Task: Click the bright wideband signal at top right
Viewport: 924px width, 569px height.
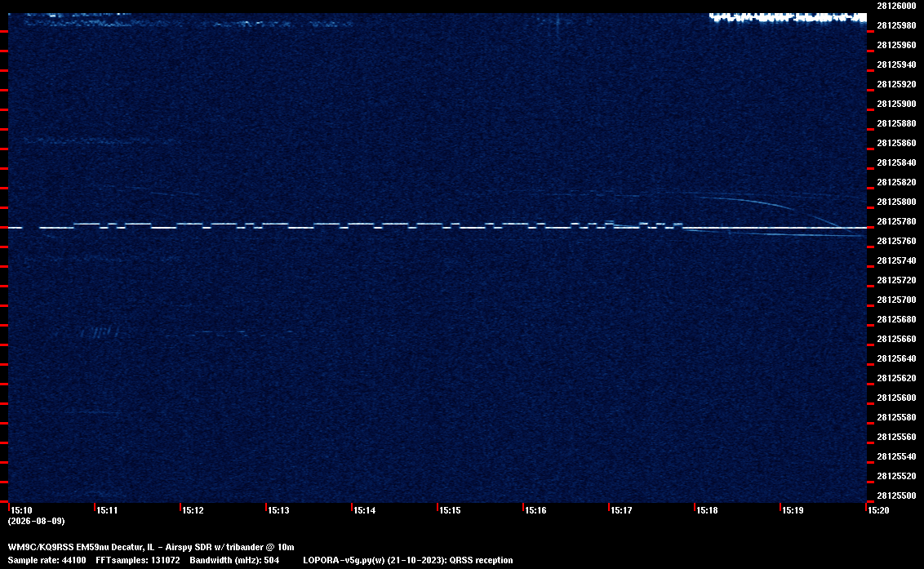Action: click(x=788, y=17)
